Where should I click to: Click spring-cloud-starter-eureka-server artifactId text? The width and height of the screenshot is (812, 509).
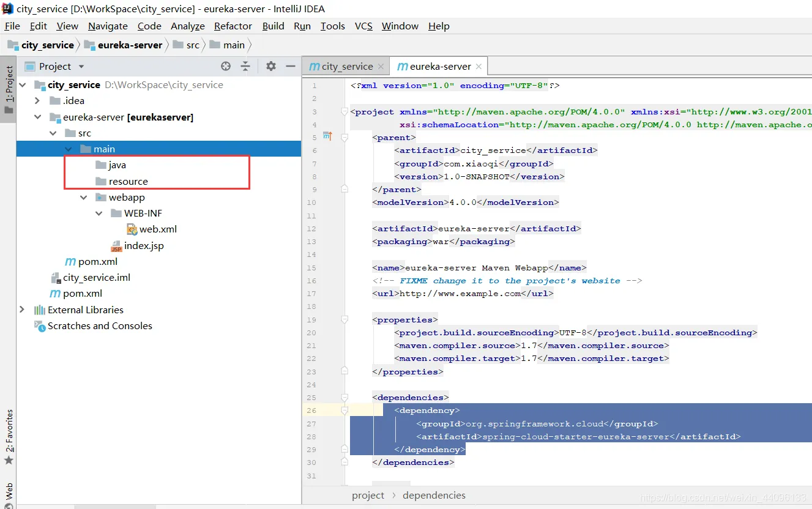[x=576, y=437]
